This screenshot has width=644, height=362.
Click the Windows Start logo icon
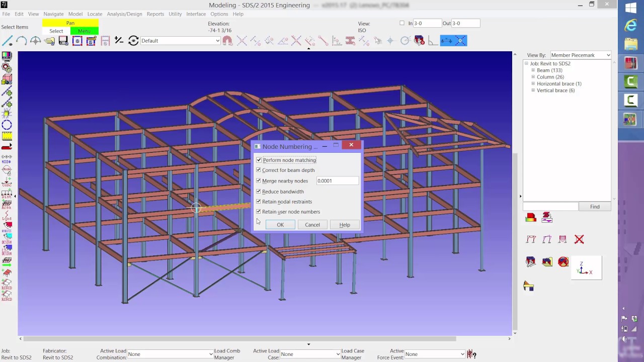tap(631, 8)
